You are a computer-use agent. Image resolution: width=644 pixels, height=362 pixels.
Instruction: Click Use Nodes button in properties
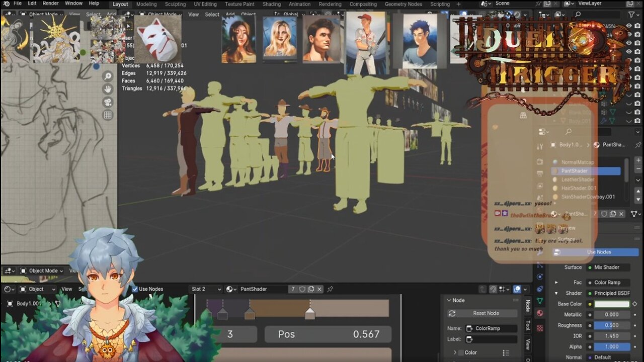596,252
